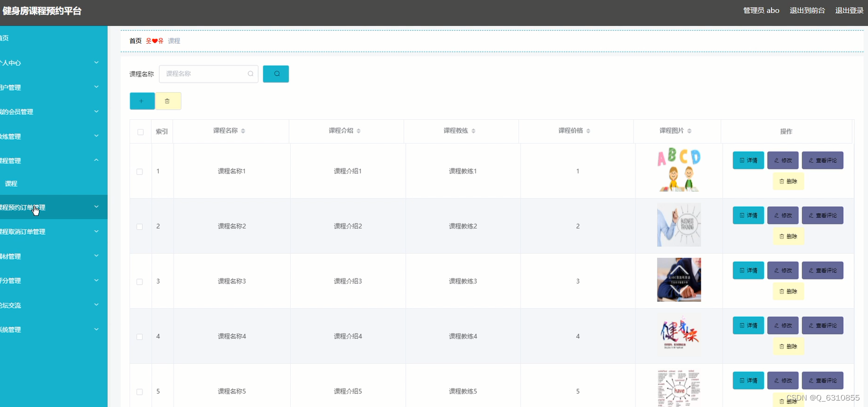Image resolution: width=868 pixels, height=407 pixels.
Task: Expand 积分管理 sidebar chevron
Action: pyautogui.click(x=97, y=280)
